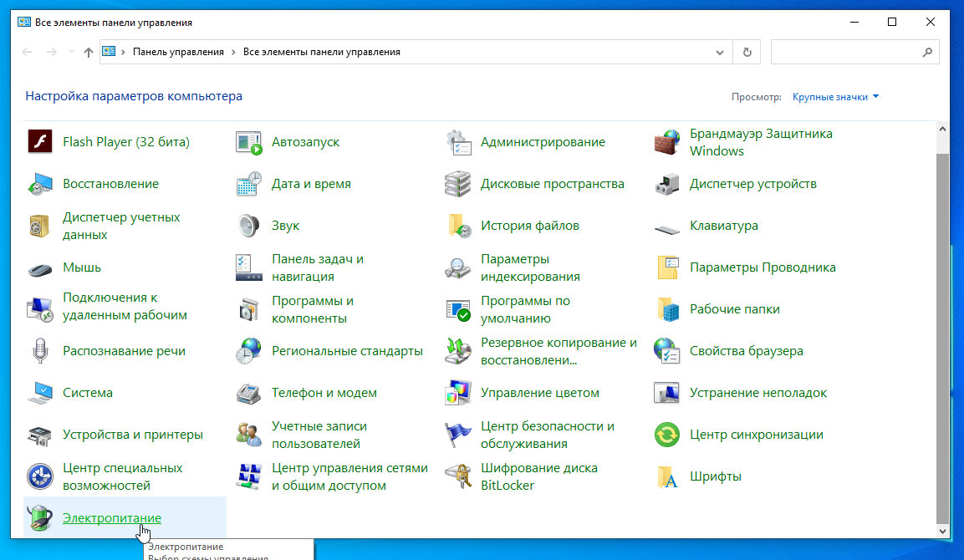964x560 pixels.
Task: Maximize the control panel window
Action: point(892,22)
